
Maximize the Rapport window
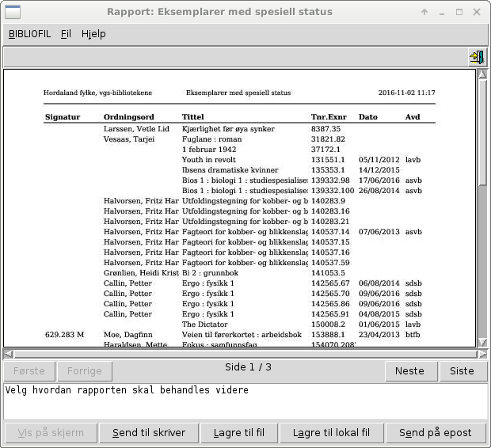(460, 12)
